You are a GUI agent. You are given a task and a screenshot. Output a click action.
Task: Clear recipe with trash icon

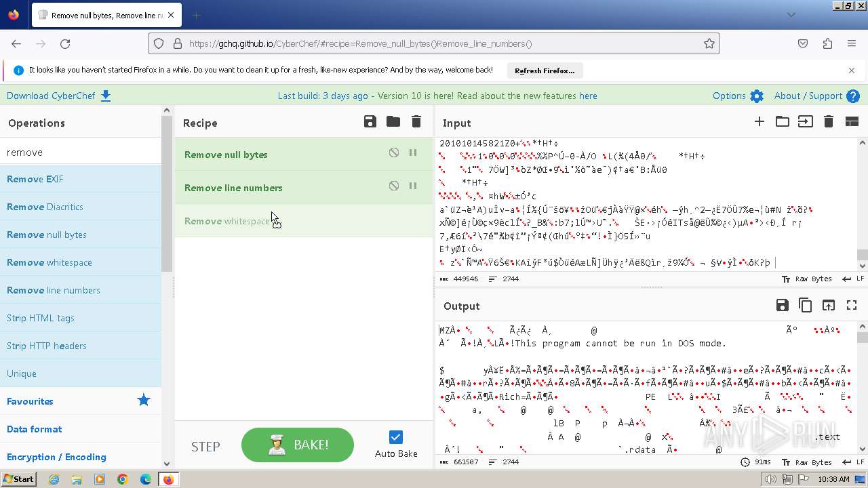416,121
